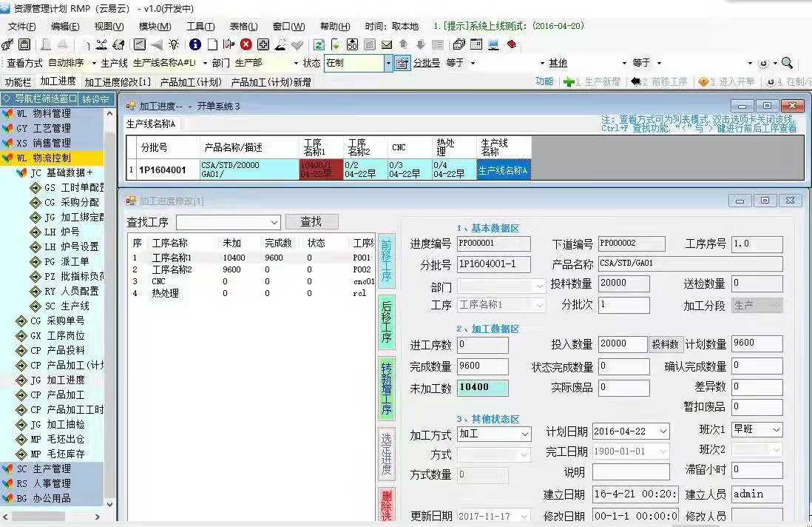Open the 计划日期 date dropdown
The height and width of the screenshot is (527, 812).
663,429
